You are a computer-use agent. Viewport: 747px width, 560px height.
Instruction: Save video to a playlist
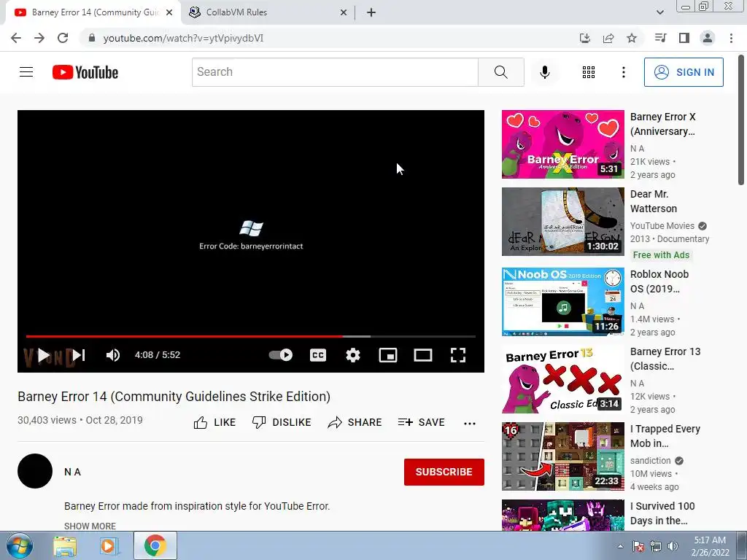[x=421, y=422]
